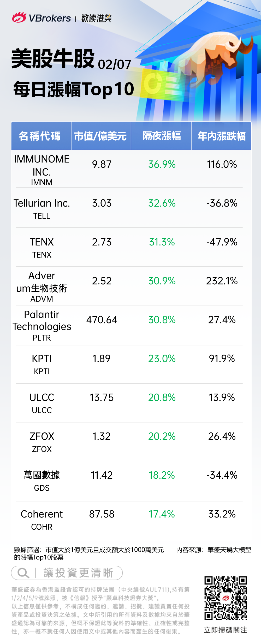Click the VBrokers logo icon

coord(19,18)
